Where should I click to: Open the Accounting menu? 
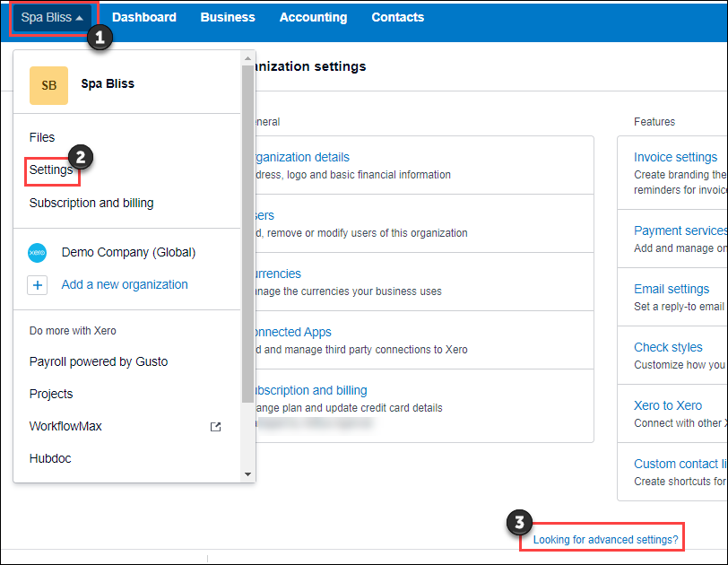[x=313, y=18]
